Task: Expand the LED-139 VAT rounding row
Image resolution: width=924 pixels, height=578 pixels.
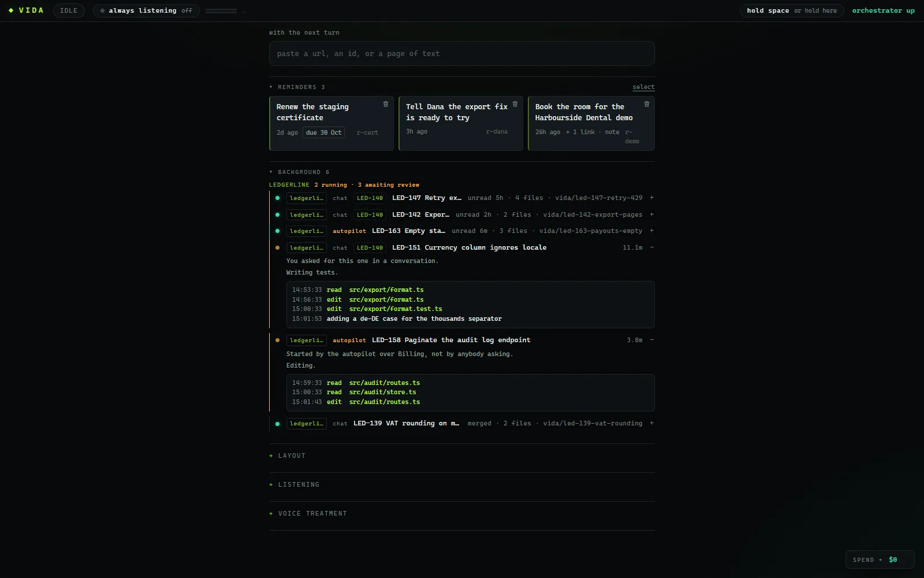Action: point(652,423)
